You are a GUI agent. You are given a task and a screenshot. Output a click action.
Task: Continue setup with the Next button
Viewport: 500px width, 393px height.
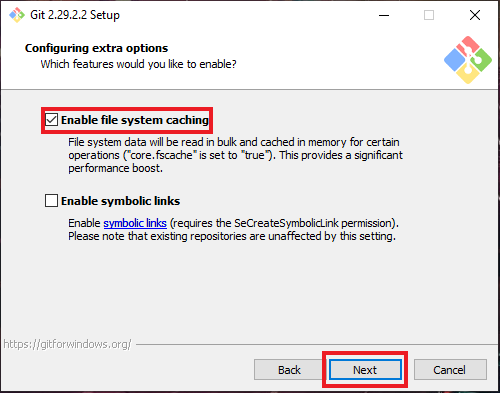point(365,370)
